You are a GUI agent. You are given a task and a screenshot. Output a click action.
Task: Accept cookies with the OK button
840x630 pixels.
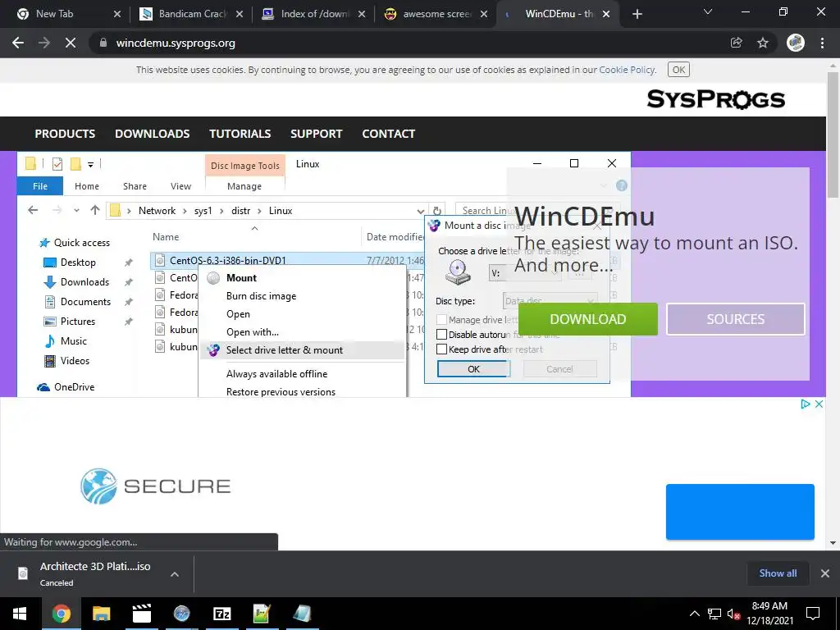point(678,70)
